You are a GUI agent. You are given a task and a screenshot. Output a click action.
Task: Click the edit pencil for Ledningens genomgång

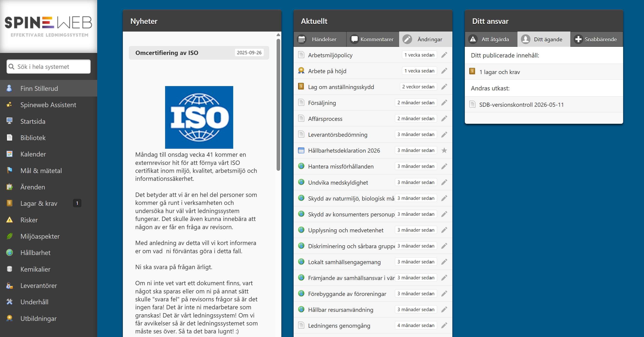(x=444, y=325)
